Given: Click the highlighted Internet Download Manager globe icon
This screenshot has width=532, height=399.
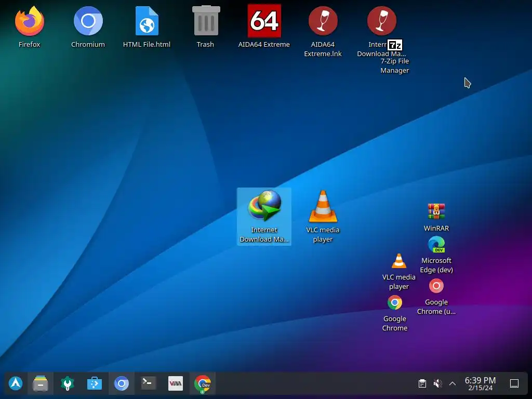Looking at the screenshot, I should tap(264, 206).
